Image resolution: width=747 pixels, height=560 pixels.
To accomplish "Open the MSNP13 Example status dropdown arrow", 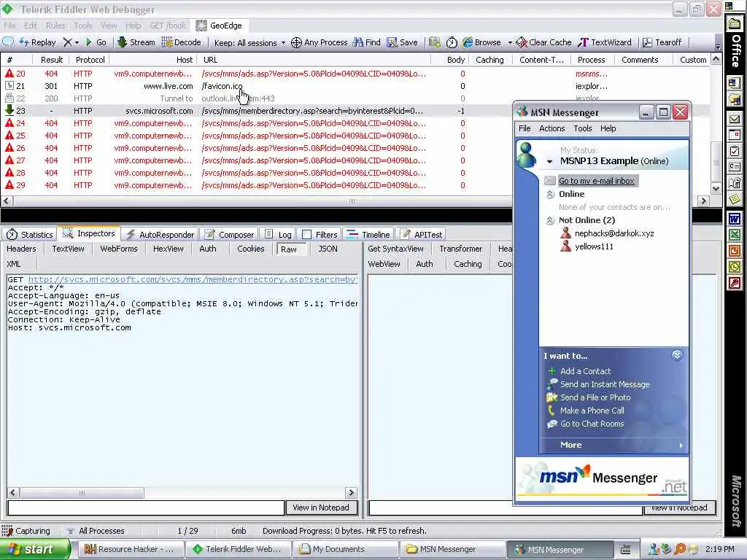I will (549, 161).
